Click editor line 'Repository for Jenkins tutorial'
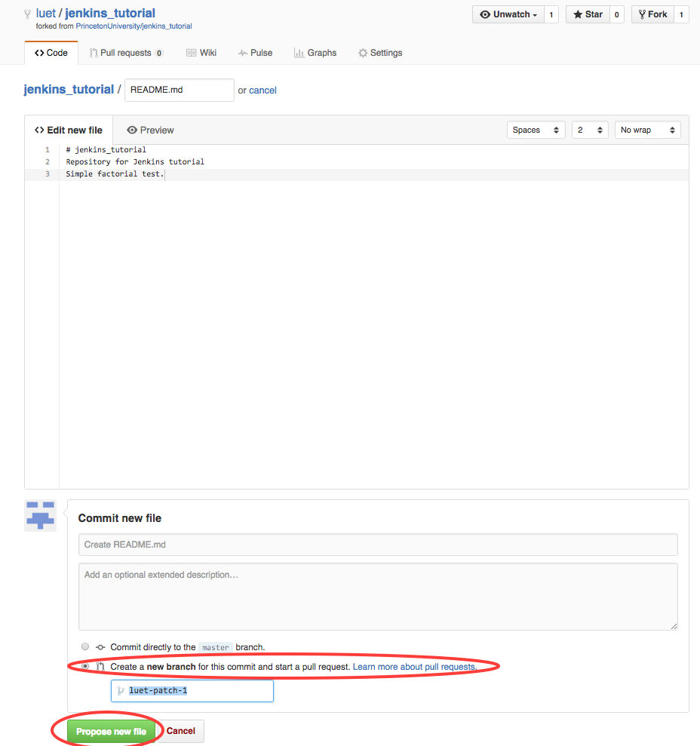The width and height of the screenshot is (700, 746). click(135, 161)
